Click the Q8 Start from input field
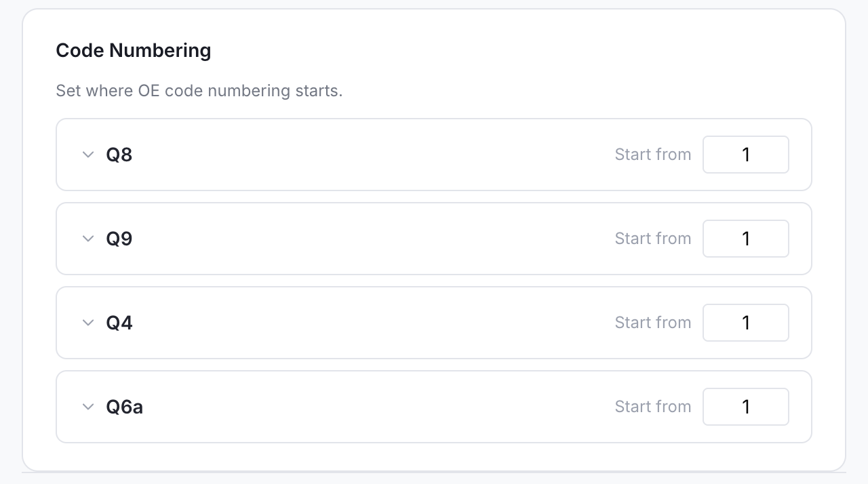868x484 pixels. click(x=745, y=155)
